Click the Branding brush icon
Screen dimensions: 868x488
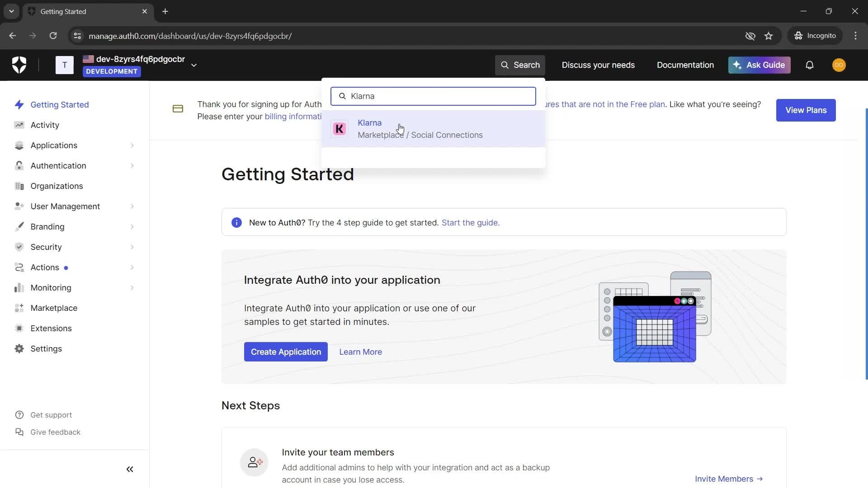pos(19,227)
